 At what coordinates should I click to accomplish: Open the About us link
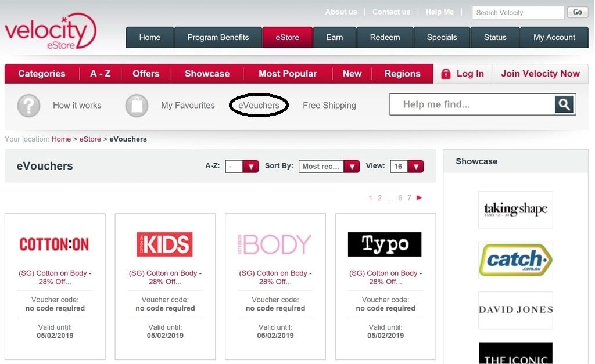point(341,12)
